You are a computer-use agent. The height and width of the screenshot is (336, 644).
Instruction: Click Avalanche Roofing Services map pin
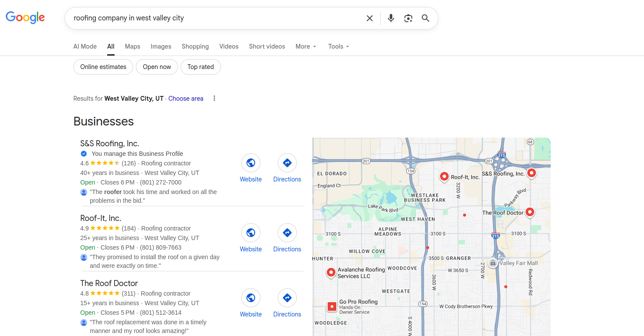[x=331, y=272]
